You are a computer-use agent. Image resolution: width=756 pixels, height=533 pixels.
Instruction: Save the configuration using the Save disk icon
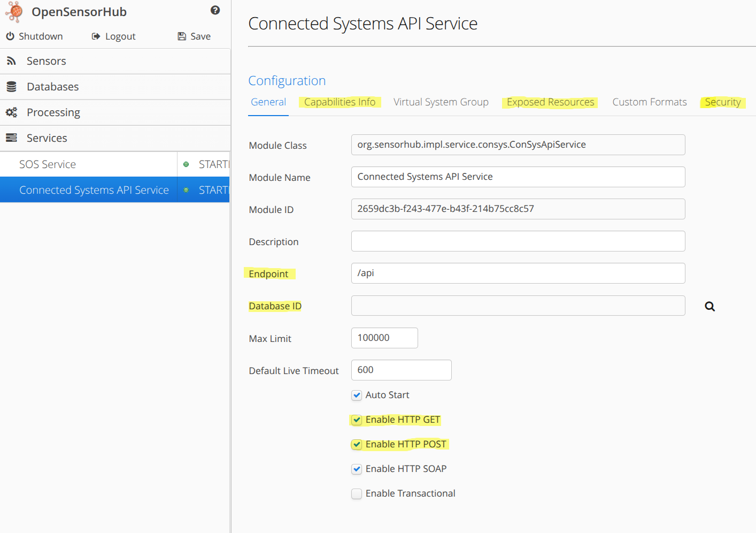pyautogui.click(x=181, y=36)
